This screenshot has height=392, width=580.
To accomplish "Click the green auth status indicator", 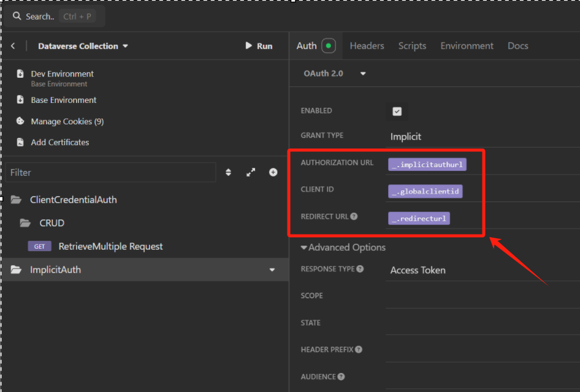I will [x=329, y=46].
